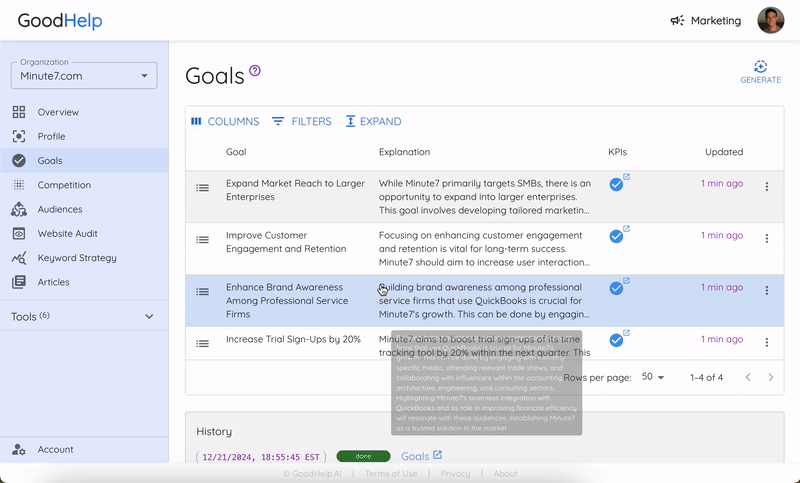Open Website Audit in sidebar
The height and width of the screenshot is (483, 800).
(x=67, y=234)
